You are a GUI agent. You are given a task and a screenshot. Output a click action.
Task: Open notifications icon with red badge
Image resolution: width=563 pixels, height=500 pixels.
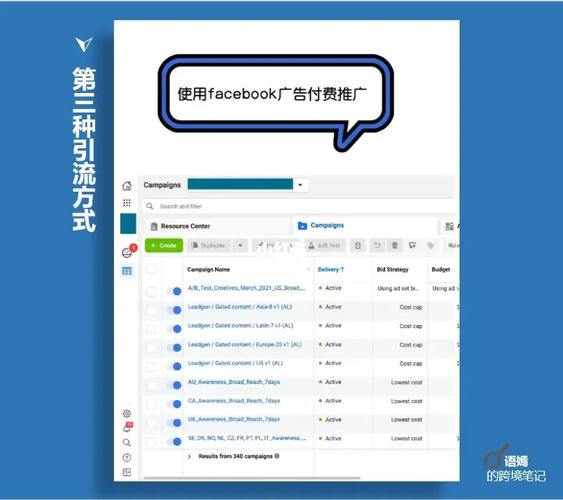coord(128,427)
